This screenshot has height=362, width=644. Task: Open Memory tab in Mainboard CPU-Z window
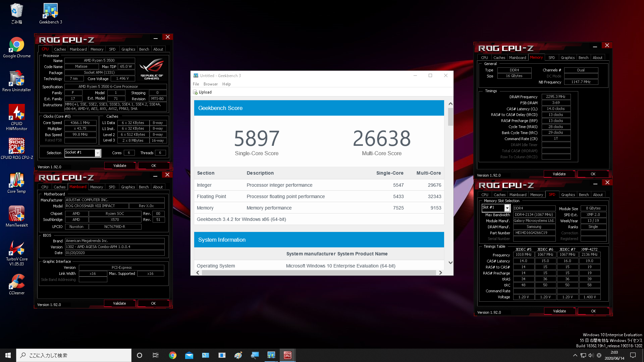tap(97, 187)
